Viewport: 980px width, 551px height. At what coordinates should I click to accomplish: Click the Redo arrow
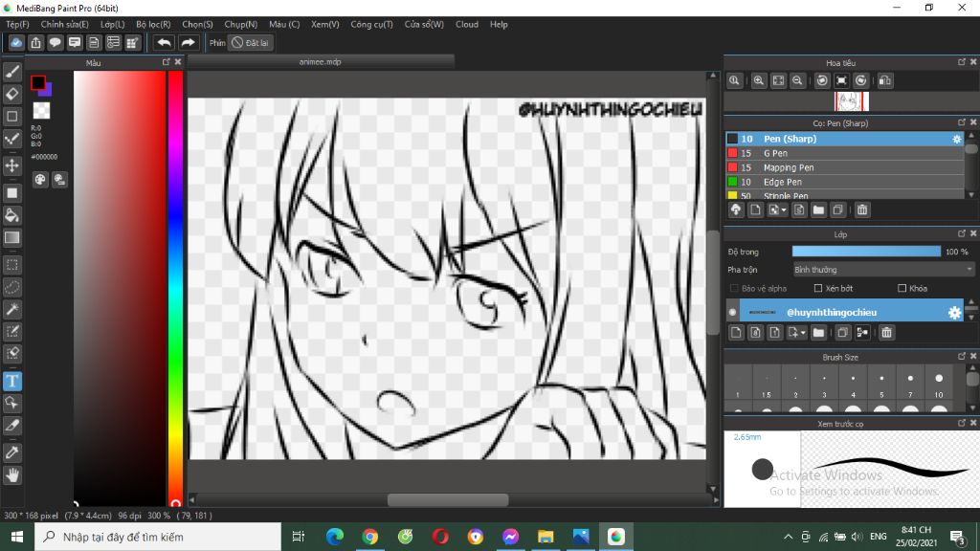click(188, 42)
